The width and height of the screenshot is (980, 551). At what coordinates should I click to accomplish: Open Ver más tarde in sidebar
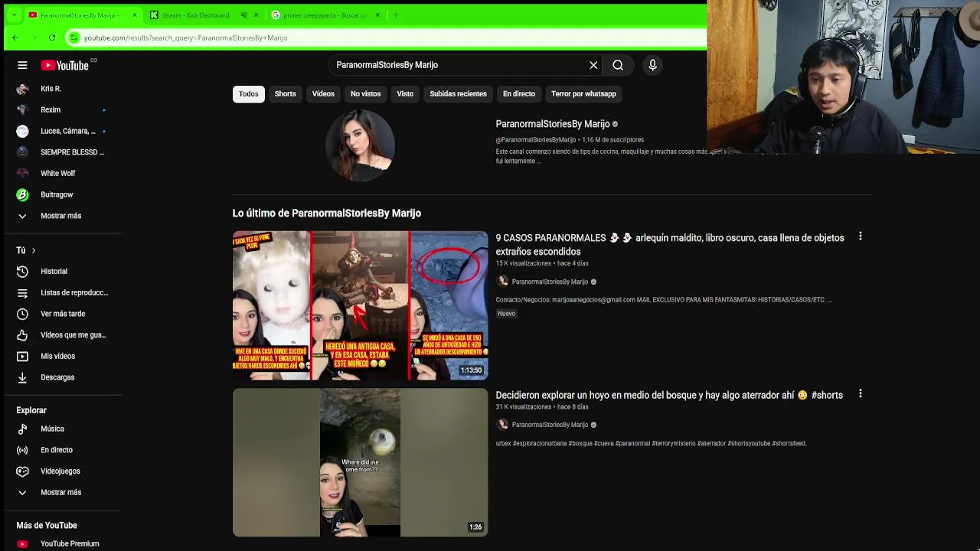coord(61,314)
